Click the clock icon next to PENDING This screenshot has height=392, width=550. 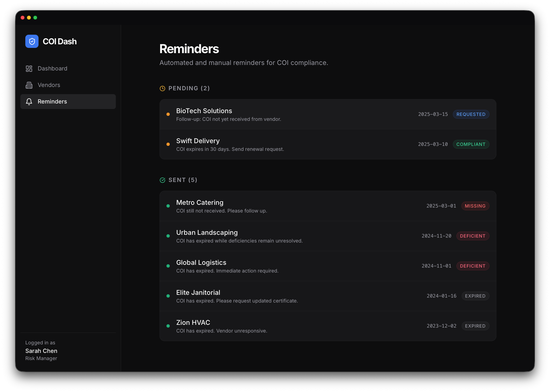162,88
